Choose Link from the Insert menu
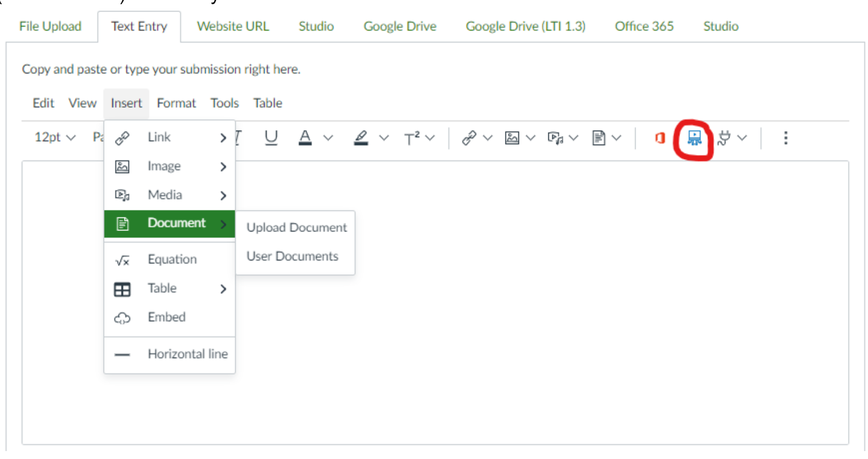Image resolution: width=868 pixels, height=459 pixels. tap(170, 137)
